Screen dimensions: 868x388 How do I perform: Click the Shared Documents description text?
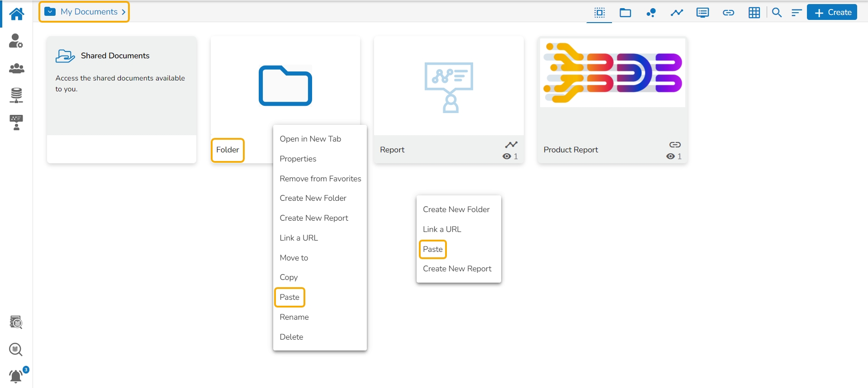coord(120,84)
